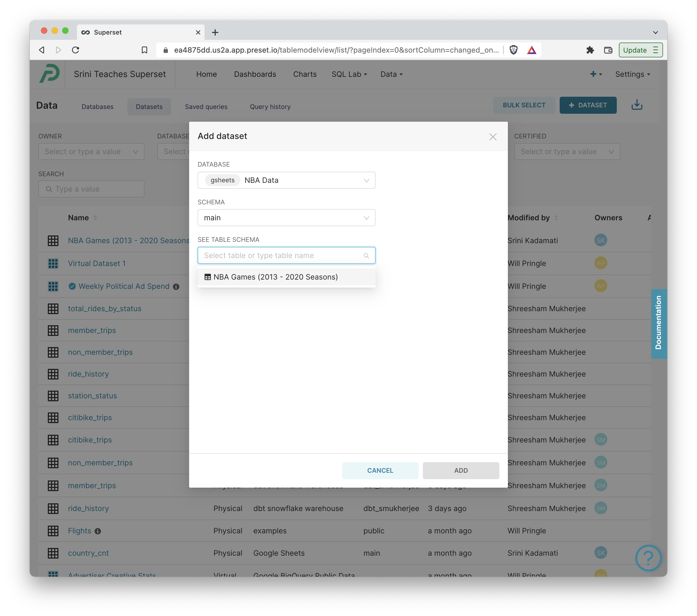Viewport: 697px width, 616px height.
Task: Click the ADD button
Action: click(x=460, y=470)
